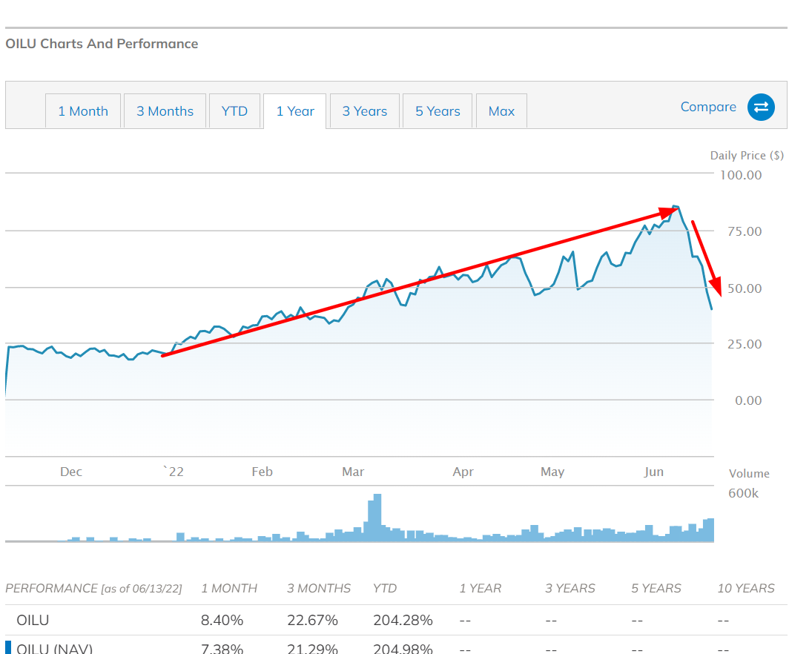Click the 5 YEARS column header
Viewport: 812px width, 654px height.
point(656,588)
